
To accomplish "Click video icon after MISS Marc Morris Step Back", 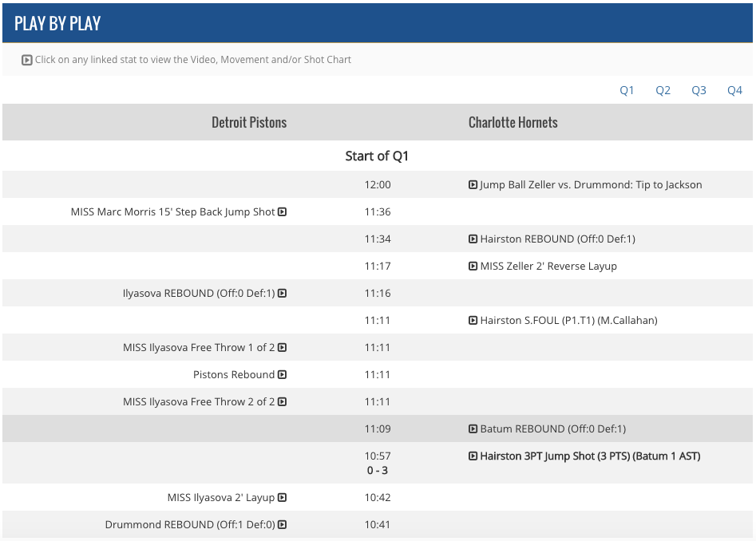I will tap(283, 211).
